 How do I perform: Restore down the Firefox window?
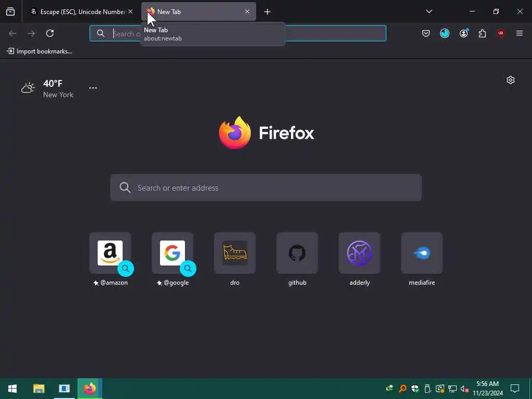tap(496, 11)
